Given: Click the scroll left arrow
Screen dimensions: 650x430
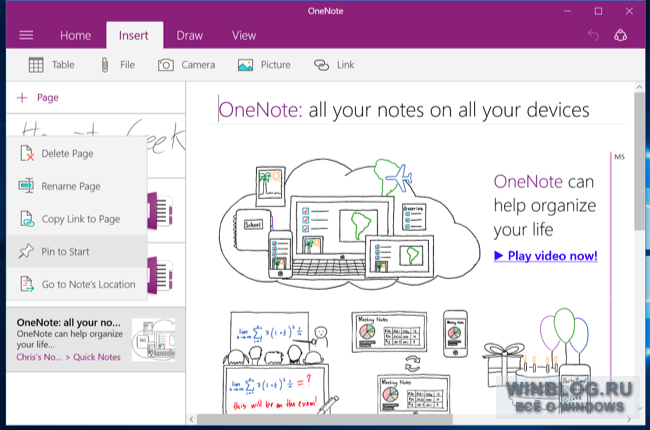Looking at the screenshot, I should point(192,419).
